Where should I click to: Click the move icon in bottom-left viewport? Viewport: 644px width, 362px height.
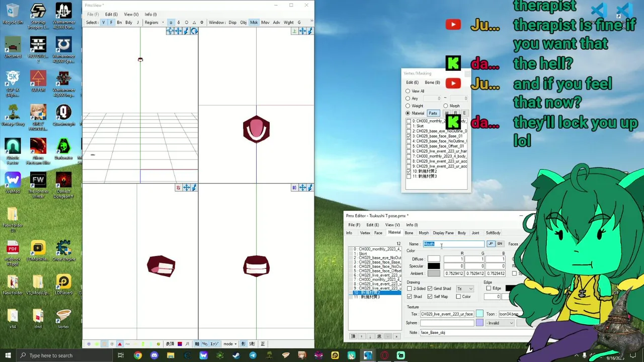coord(187,188)
